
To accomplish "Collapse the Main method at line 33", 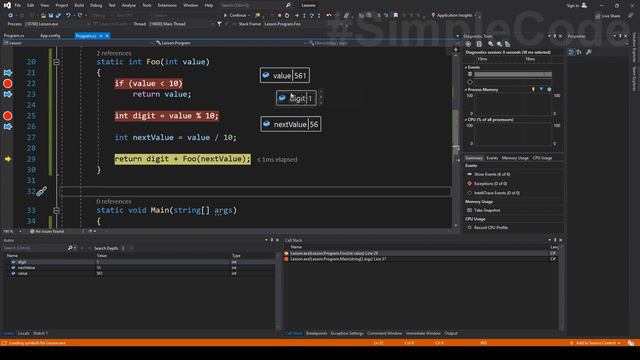I will 56,211.
